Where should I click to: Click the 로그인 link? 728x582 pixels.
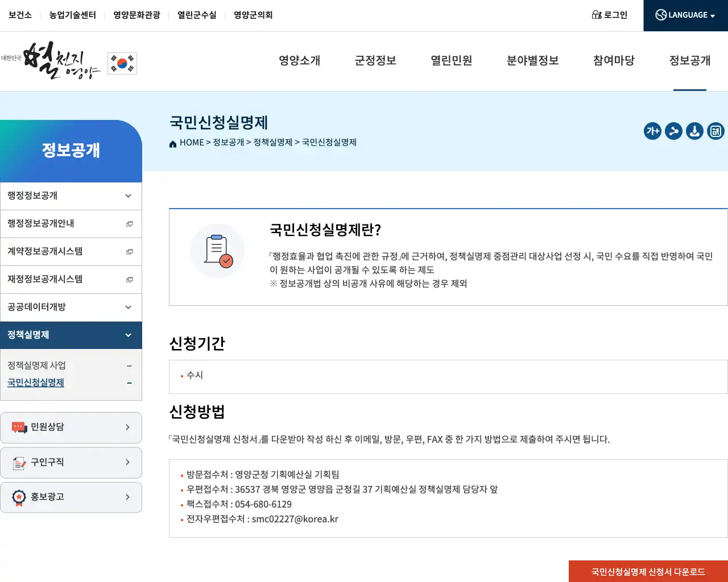[x=615, y=15]
